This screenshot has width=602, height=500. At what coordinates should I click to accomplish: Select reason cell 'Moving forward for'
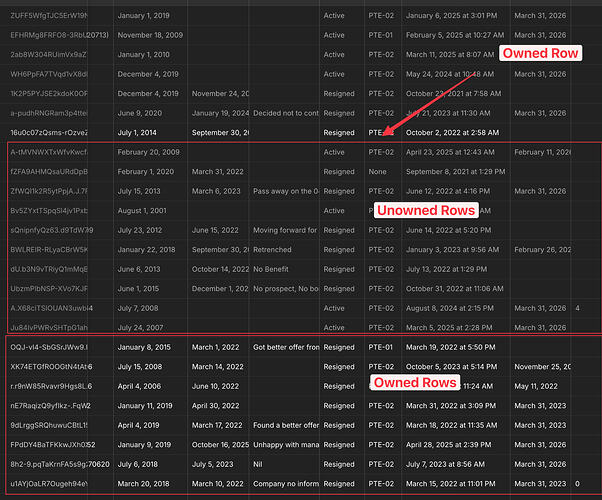(x=285, y=230)
